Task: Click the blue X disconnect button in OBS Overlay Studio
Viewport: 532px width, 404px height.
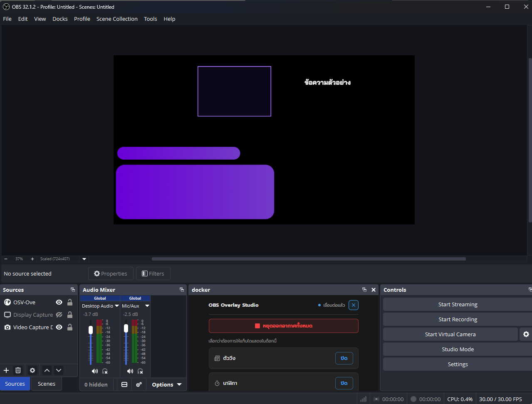Action: pyautogui.click(x=354, y=305)
